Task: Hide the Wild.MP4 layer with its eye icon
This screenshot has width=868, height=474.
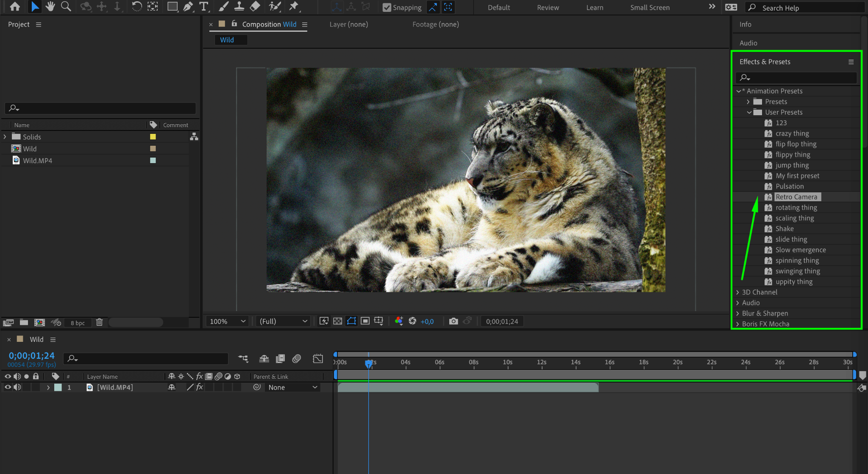Action: coord(7,387)
